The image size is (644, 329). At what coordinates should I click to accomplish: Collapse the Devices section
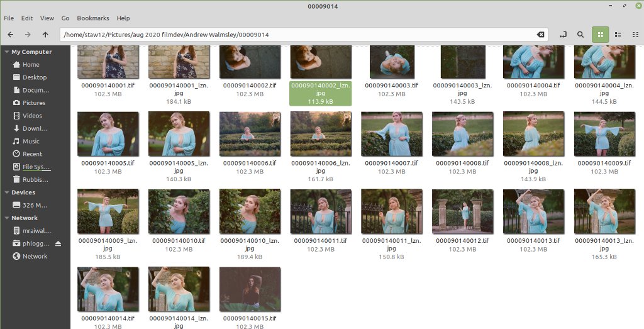click(x=6, y=192)
